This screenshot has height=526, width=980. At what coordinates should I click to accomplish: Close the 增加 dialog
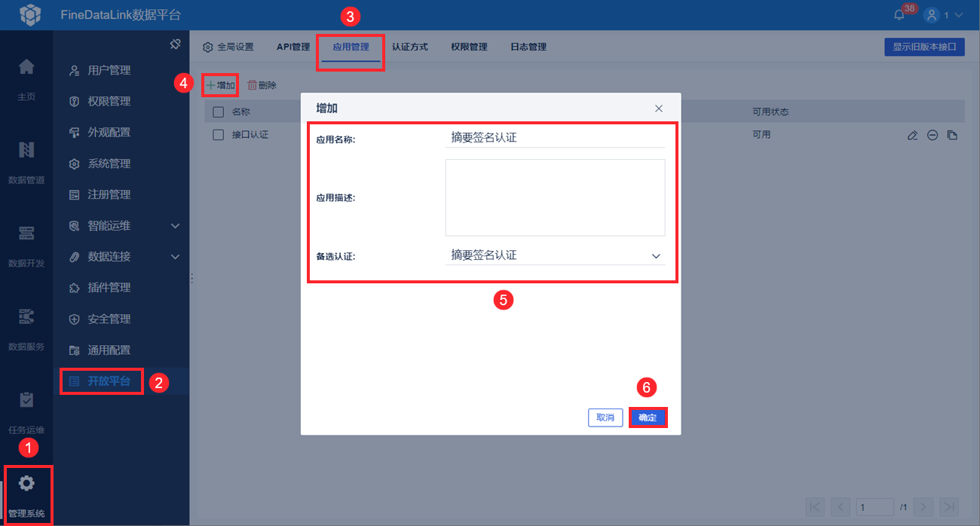click(x=659, y=109)
